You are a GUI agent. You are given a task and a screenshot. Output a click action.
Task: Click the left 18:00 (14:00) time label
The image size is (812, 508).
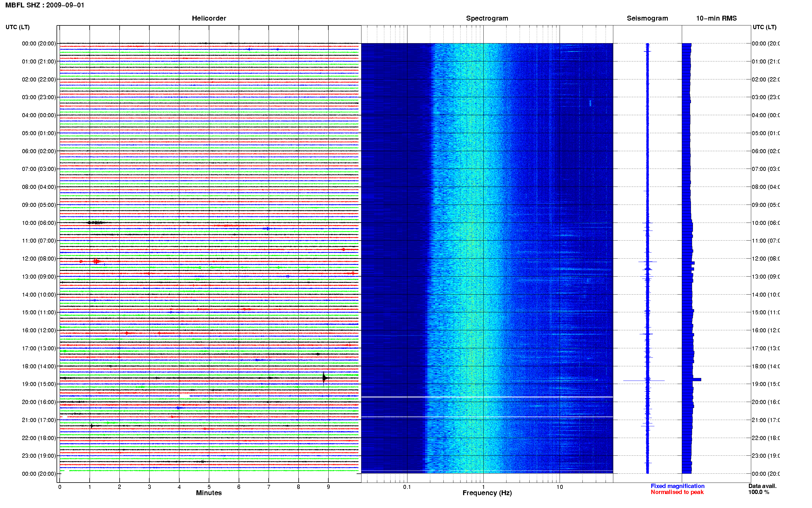click(39, 366)
